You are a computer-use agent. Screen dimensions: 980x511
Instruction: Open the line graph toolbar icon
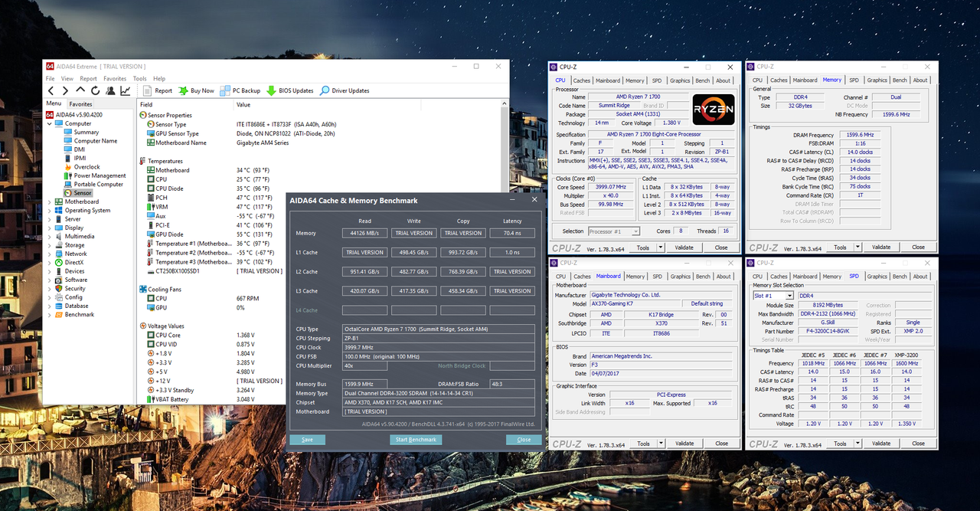[x=125, y=90]
